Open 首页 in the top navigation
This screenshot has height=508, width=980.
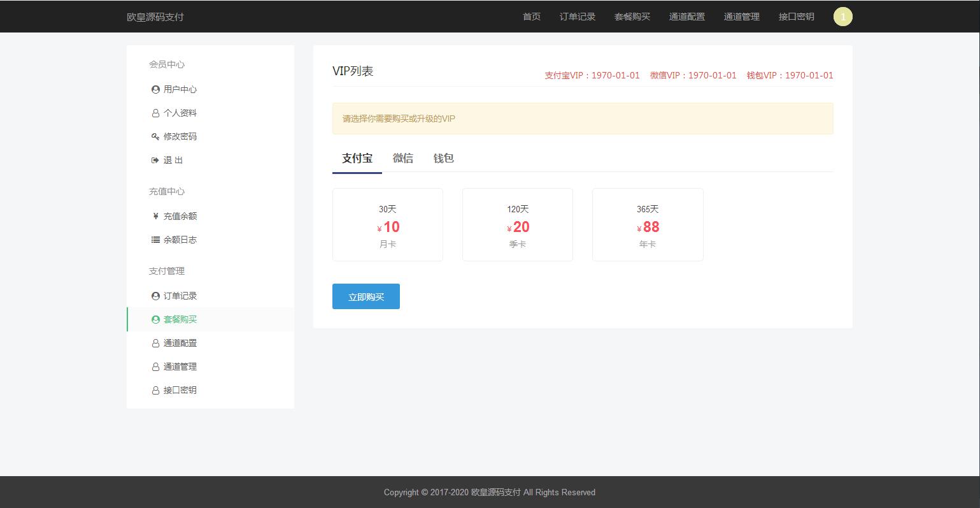(531, 17)
